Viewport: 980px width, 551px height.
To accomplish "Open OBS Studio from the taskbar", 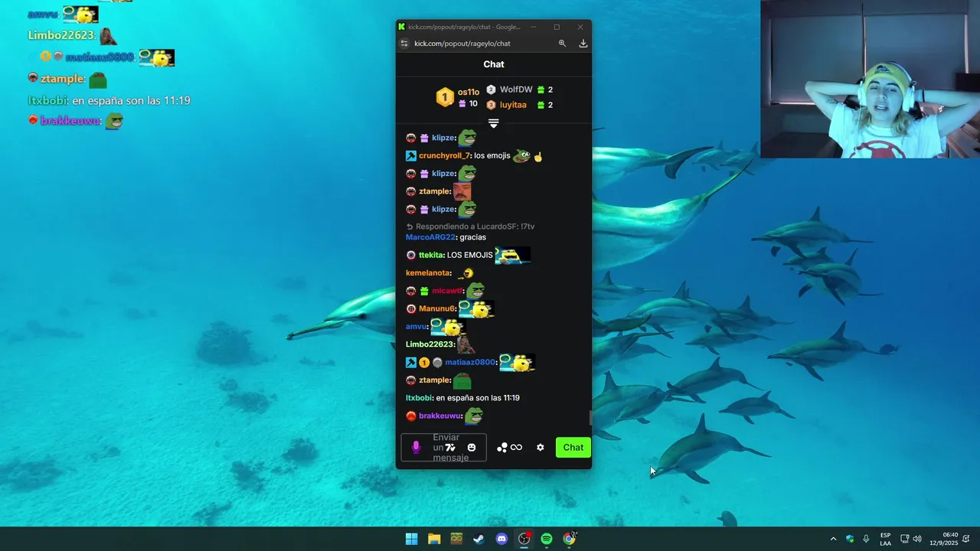I will point(524,539).
